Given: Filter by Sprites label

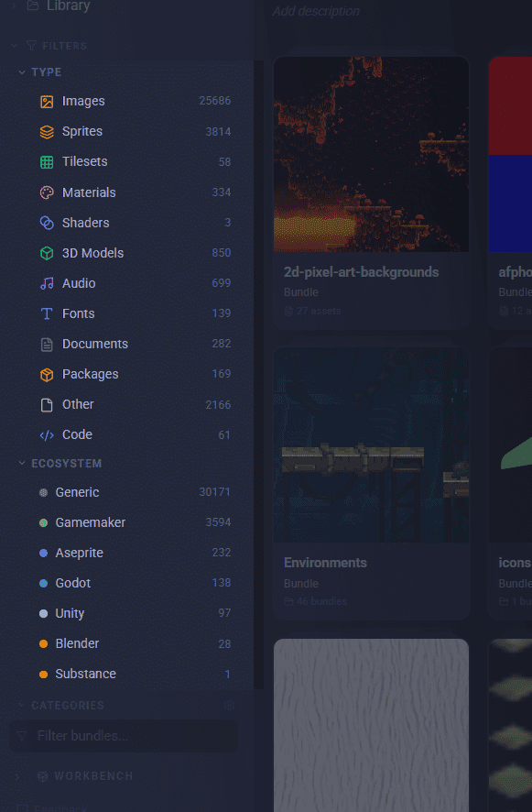Looking at the screenshot, I should (82, 132).
